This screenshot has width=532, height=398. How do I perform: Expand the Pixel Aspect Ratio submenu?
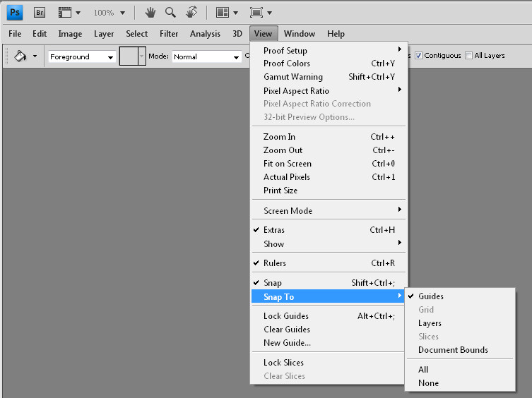click(329, 91)
